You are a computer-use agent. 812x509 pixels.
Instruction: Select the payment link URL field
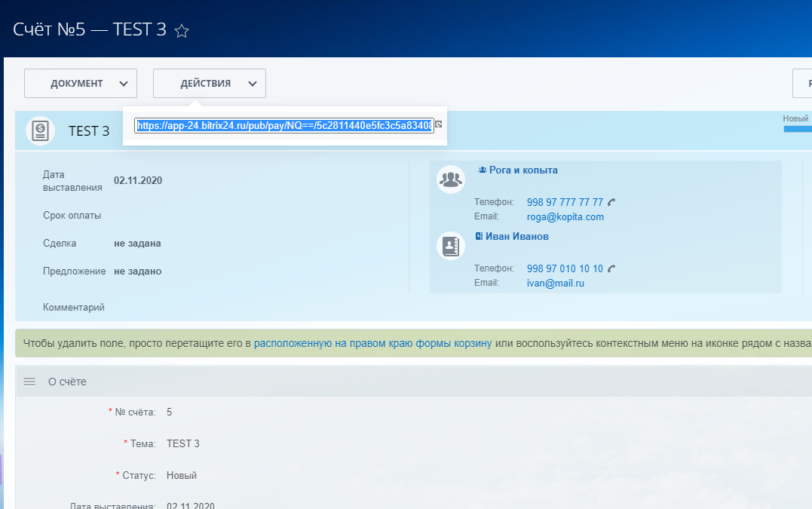pyautogui.click(x=283, y=125)
